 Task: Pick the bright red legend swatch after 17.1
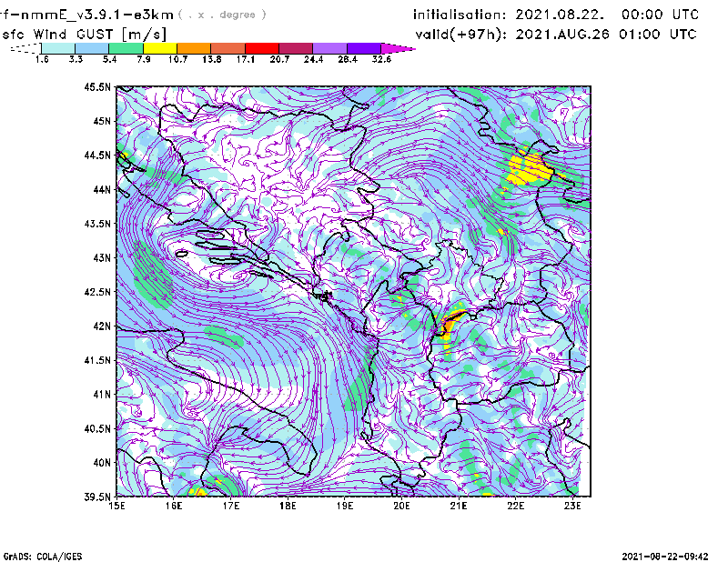(262, 47)
